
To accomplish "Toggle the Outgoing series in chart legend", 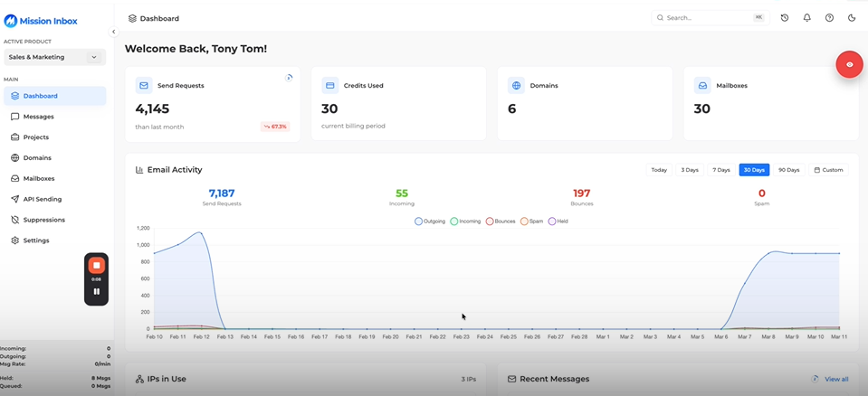I will [x=430, y=222].
